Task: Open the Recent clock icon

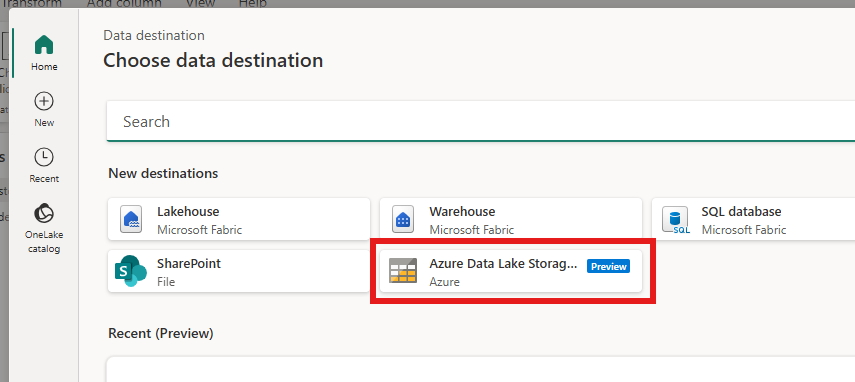Action: pyautogui.click(x=44, y=157)
